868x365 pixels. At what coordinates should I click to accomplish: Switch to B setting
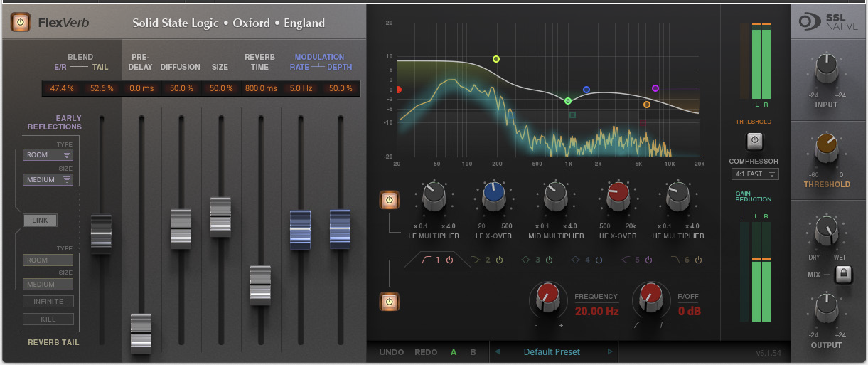(473, 352)
